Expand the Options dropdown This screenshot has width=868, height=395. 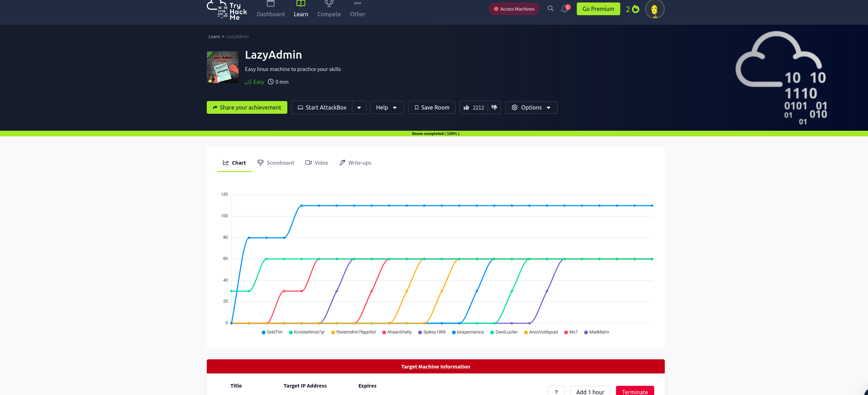coord(531,107)
